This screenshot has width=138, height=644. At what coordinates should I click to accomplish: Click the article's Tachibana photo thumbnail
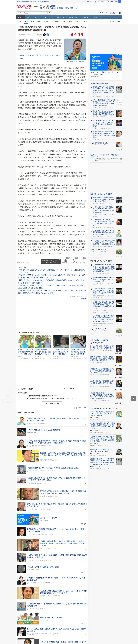click(75, 49)
